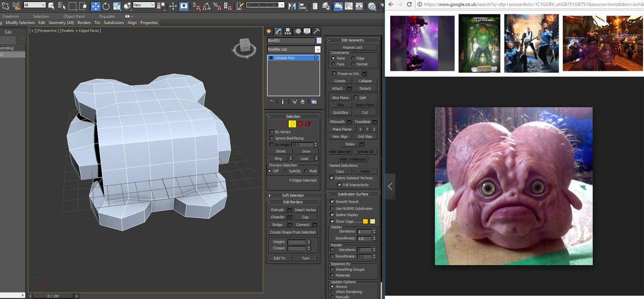Viewport: 644px width, 299px height.
Task: Click the Pin Stack icon
Action: [x=271, y=101]
